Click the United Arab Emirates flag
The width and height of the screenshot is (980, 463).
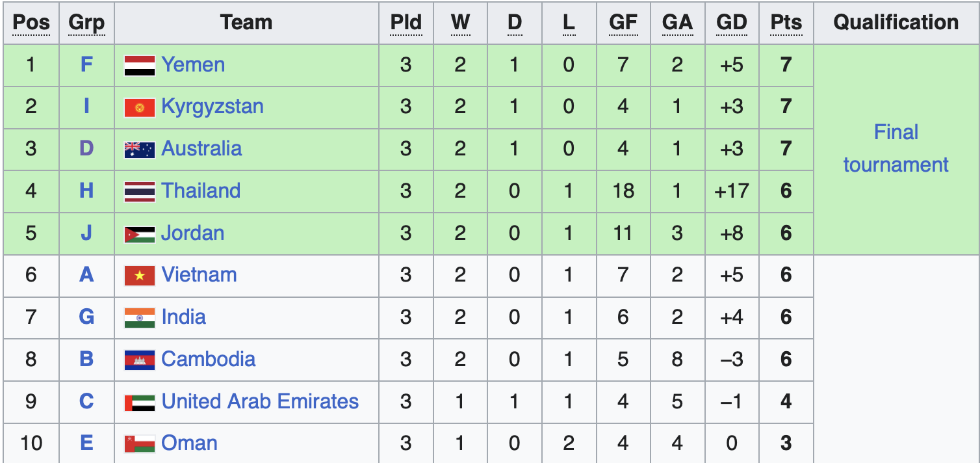[x=139, y=403]
